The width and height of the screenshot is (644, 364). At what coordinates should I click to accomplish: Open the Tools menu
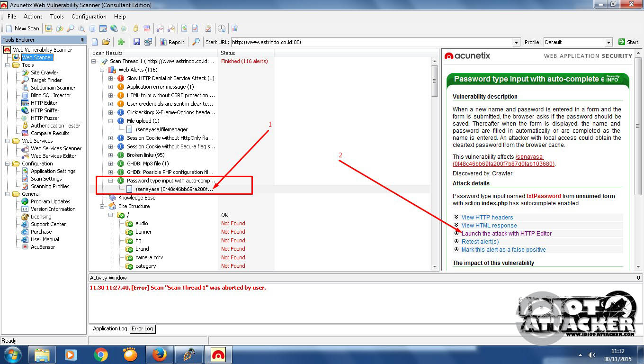[57, 17]
